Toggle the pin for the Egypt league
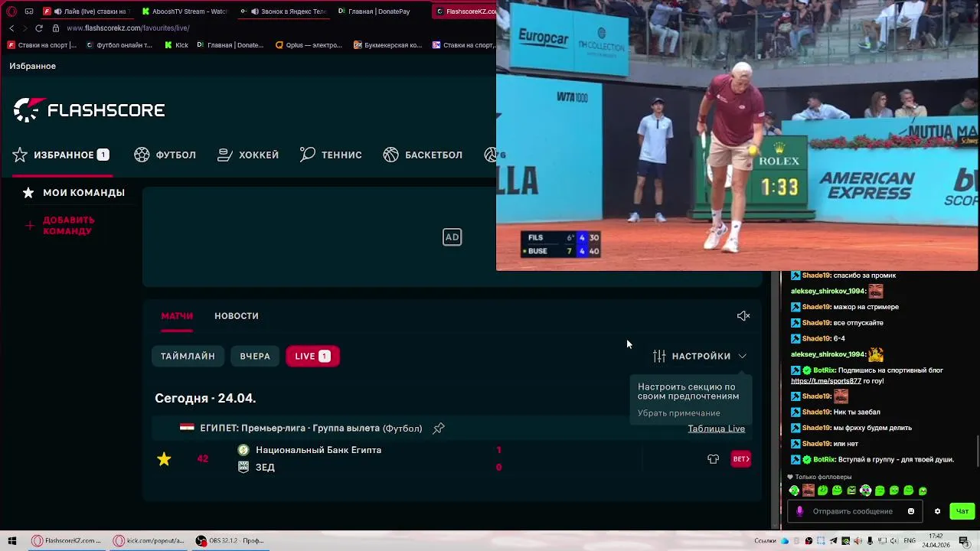980x551 pixels. pyautogui.click(x=439, y=429)
